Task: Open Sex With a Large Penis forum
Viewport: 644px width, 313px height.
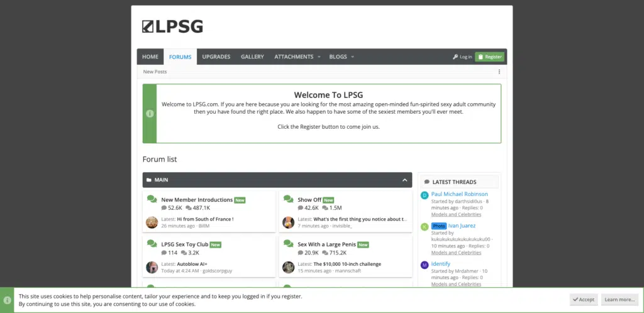Action: (326, 244)
